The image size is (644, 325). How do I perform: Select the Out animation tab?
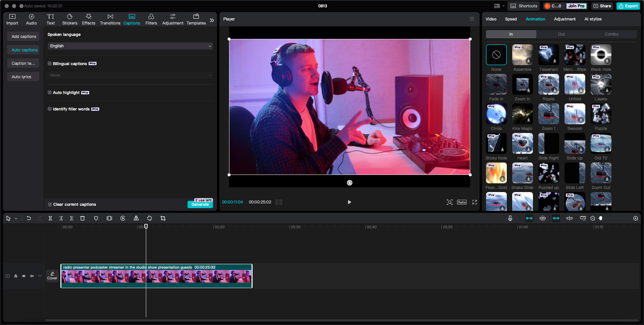click(561, 34)
